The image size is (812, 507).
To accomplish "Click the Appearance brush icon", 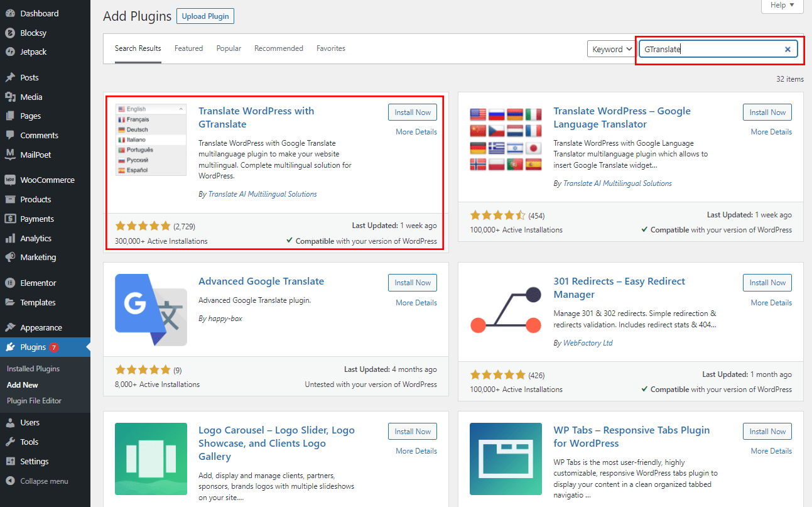I will click(11, 327).
